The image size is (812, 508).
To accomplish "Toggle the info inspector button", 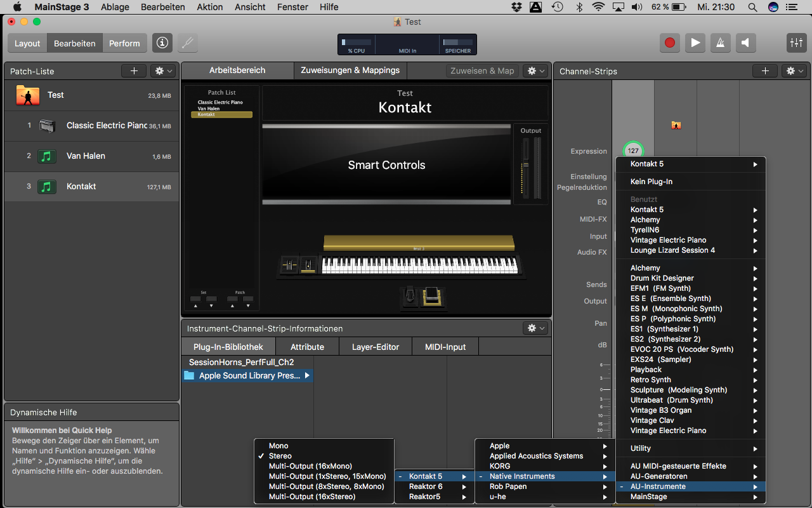I will [x=162, y=43].
